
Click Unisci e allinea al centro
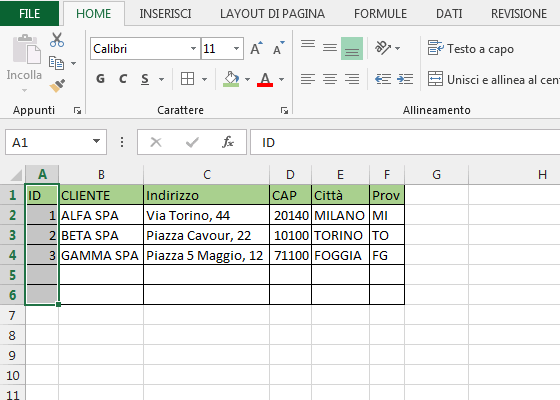(494, 79)
